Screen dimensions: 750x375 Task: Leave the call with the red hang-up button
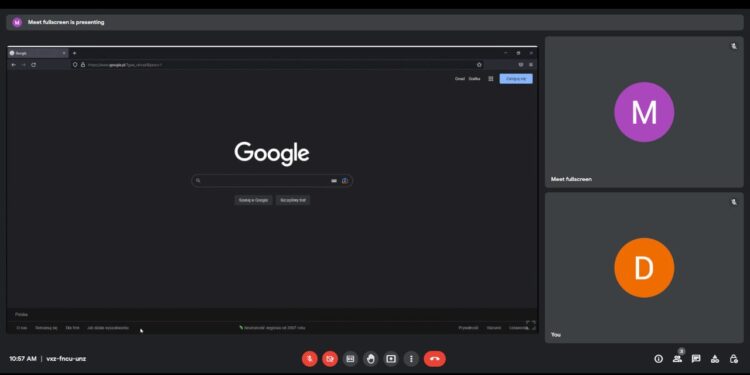[434, 359]
